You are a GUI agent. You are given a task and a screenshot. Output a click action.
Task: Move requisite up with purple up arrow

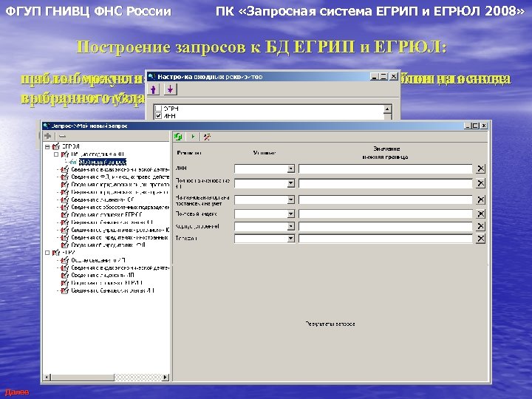tap(154, 89)
